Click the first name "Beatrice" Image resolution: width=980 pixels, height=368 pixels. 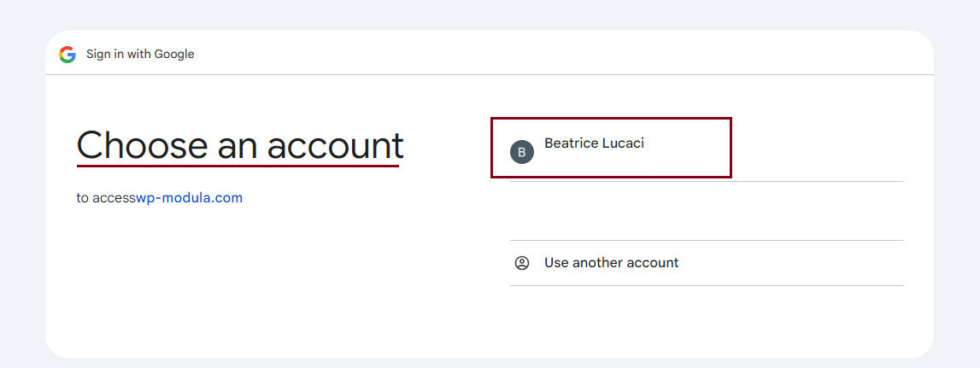click(x=571, y=143)
